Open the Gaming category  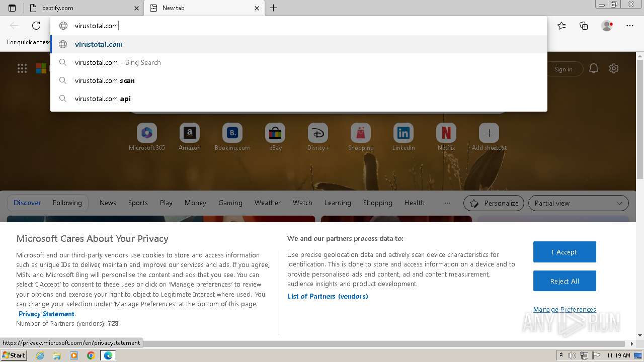230,203
